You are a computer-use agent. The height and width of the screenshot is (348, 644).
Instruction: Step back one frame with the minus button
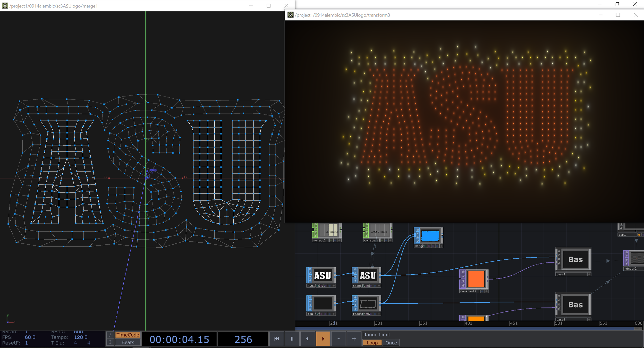(x=338, y=339)
